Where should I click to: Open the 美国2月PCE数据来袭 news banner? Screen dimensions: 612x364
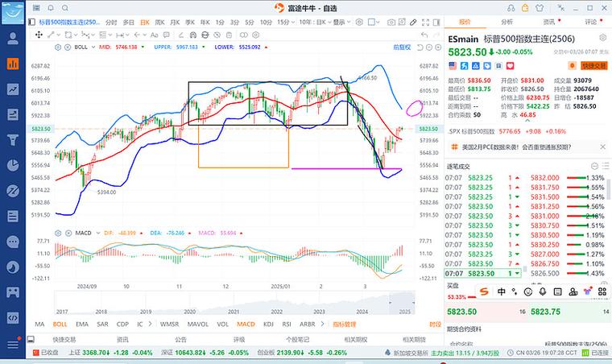(x=516, y=147)
